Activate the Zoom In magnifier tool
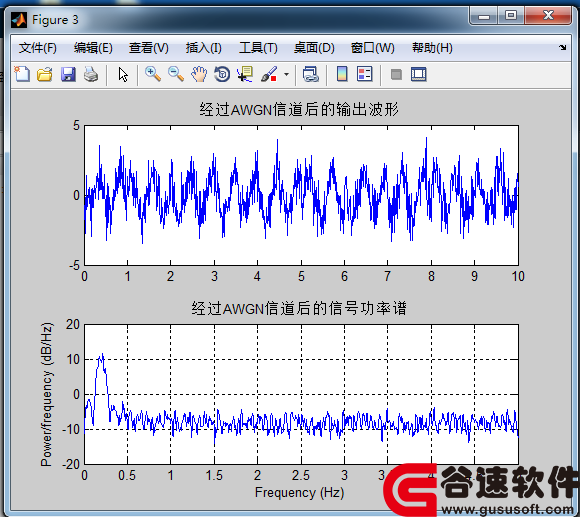 pyautogui.click(x=153, y=74)
